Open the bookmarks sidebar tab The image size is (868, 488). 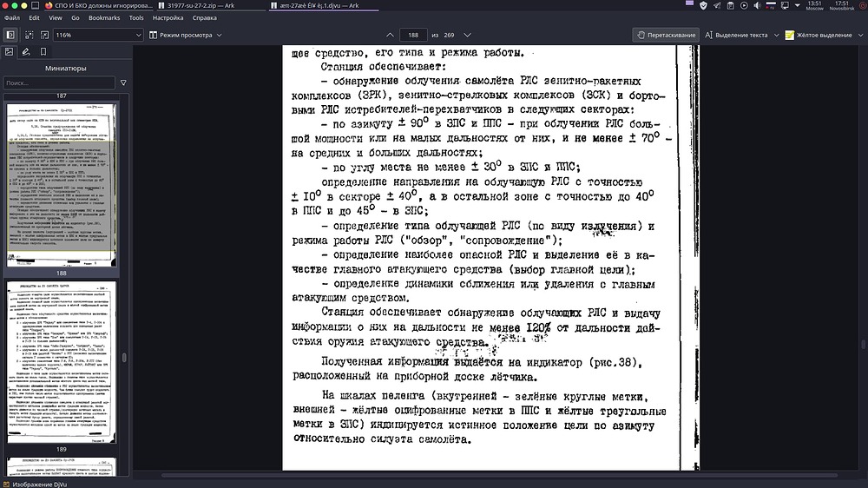pyautogui.click(x=43, y=51)
